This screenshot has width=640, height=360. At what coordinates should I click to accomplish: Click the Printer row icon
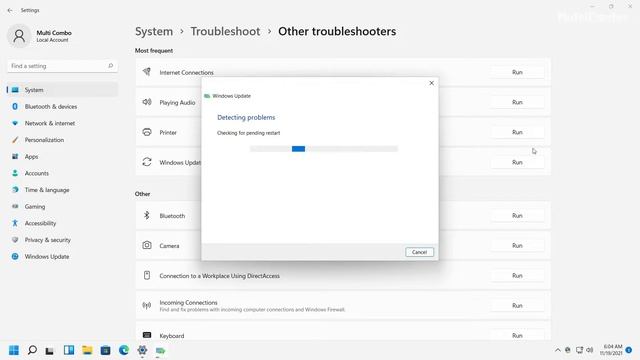pos(147,132)
